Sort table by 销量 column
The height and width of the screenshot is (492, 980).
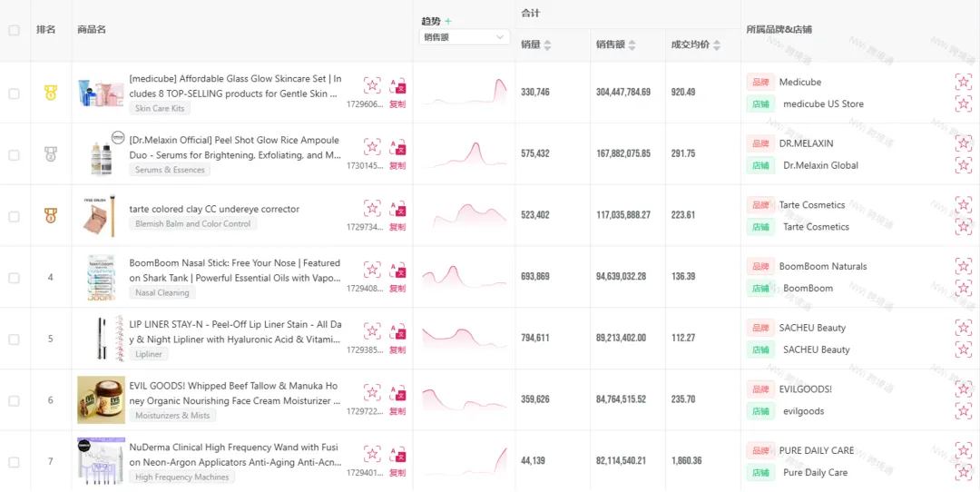pyautogui.click(x=536, y=44)
